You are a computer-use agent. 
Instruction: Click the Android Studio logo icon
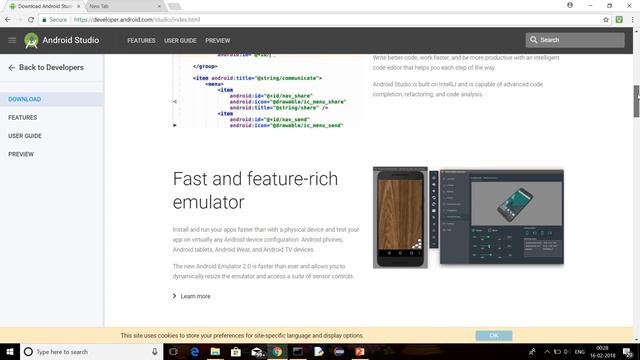(31, 40)
